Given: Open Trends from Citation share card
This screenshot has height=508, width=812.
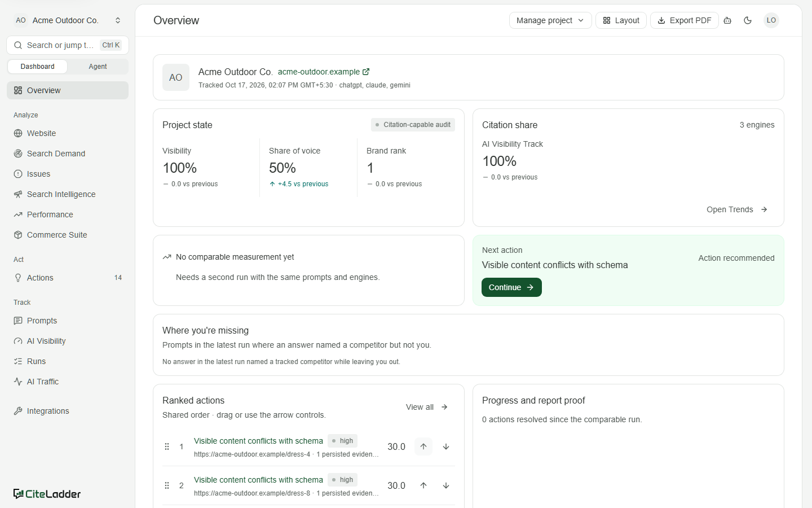Looking at the screenshot, I should tap(737, 209).
